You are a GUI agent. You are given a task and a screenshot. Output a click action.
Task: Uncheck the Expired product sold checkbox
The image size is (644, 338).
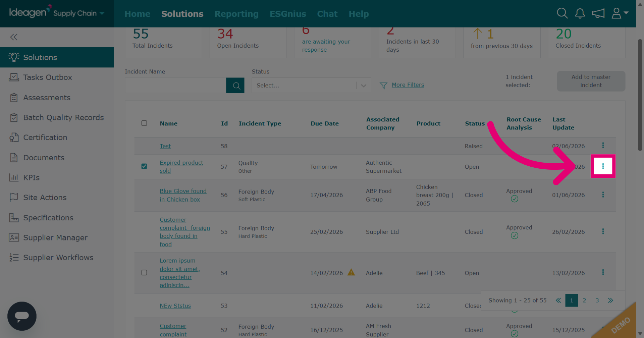pos(144,166)
